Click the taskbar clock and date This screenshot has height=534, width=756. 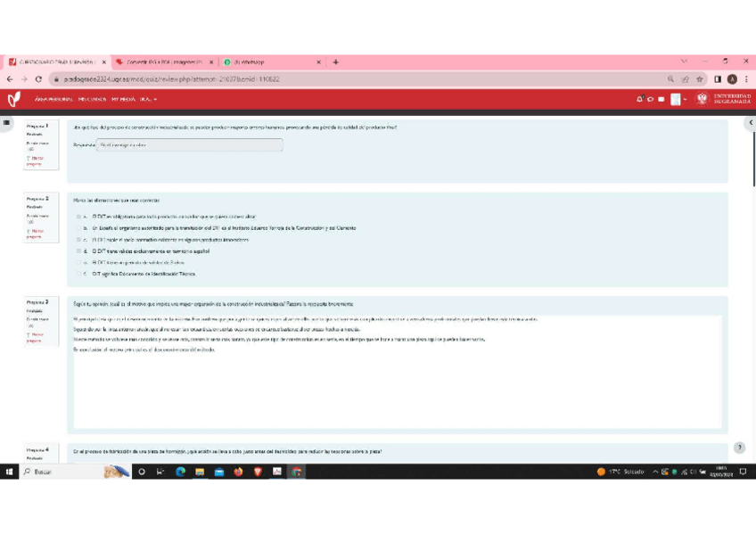tap(721, 472)
